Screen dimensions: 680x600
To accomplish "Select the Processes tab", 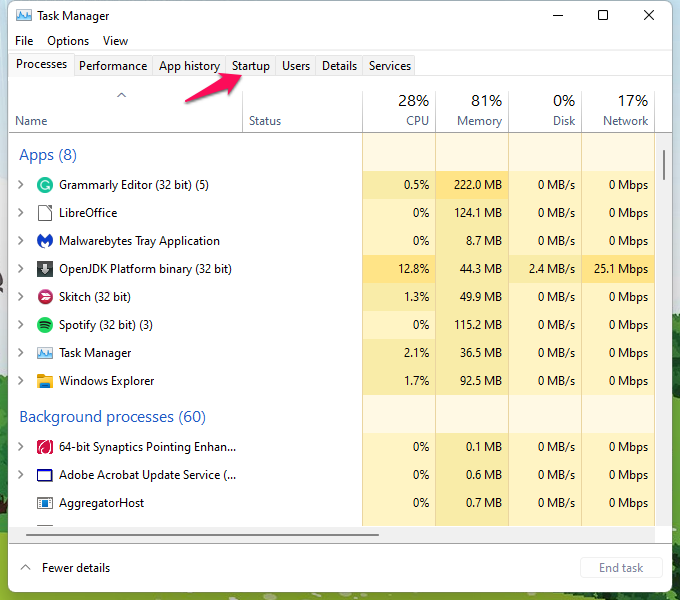I will pos(42,64).
